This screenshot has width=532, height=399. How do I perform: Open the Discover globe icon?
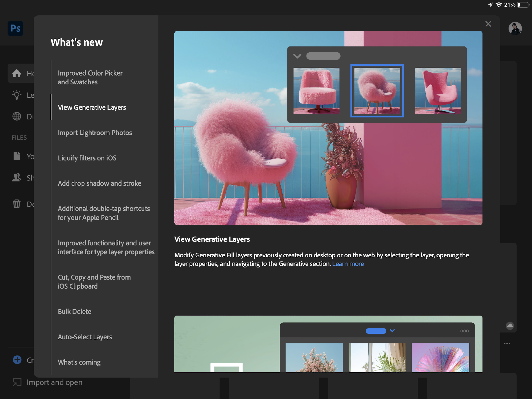click(x=17, y=116)
